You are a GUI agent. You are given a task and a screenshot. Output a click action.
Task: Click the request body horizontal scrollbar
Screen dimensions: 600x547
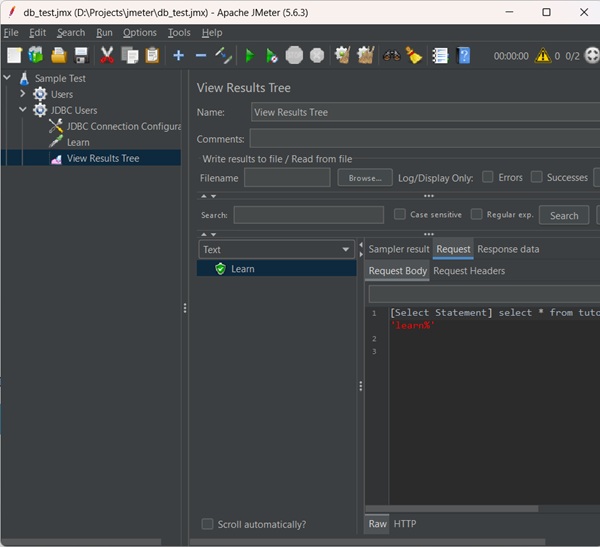(452, 508)
